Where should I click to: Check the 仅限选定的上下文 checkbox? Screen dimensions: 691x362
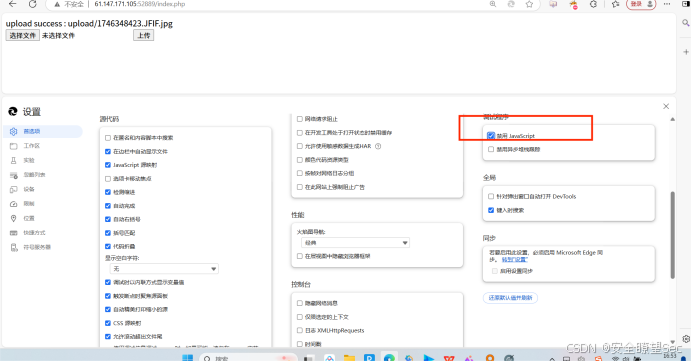point(300,317)
